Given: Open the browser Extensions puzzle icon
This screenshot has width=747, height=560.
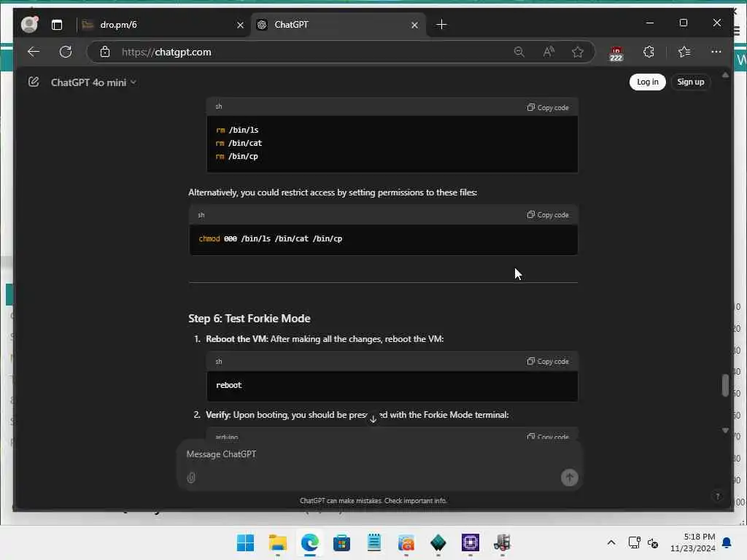Looking at the screenshot, I should point(649,52).
